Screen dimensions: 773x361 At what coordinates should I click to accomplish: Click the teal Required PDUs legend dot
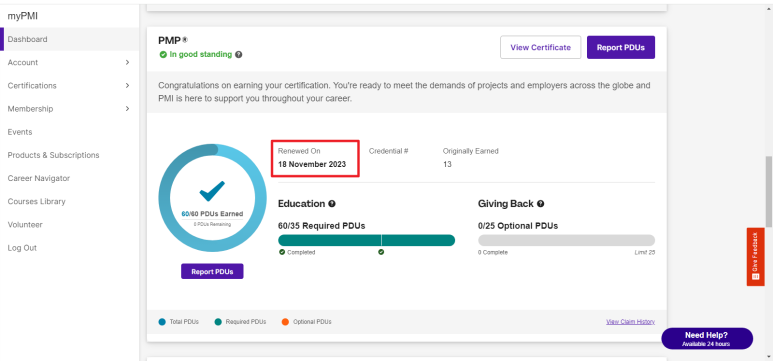point(218,322)
